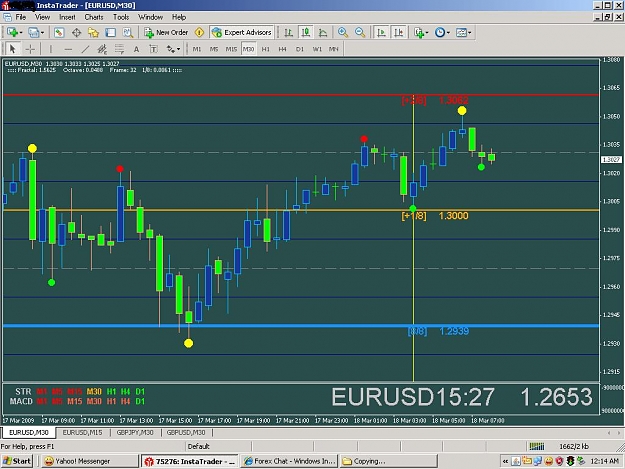This screenshot has width=625, height=469.
Task: Open the View menu
Action: 42,17
